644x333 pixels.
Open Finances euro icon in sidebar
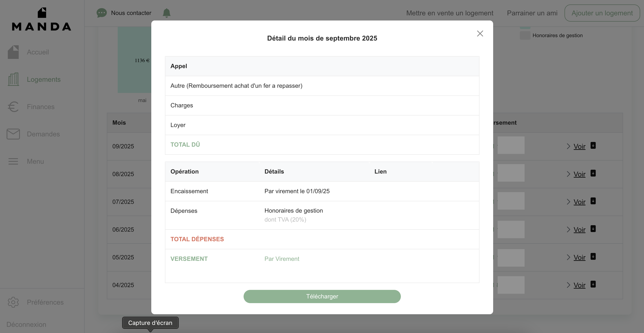13,107
